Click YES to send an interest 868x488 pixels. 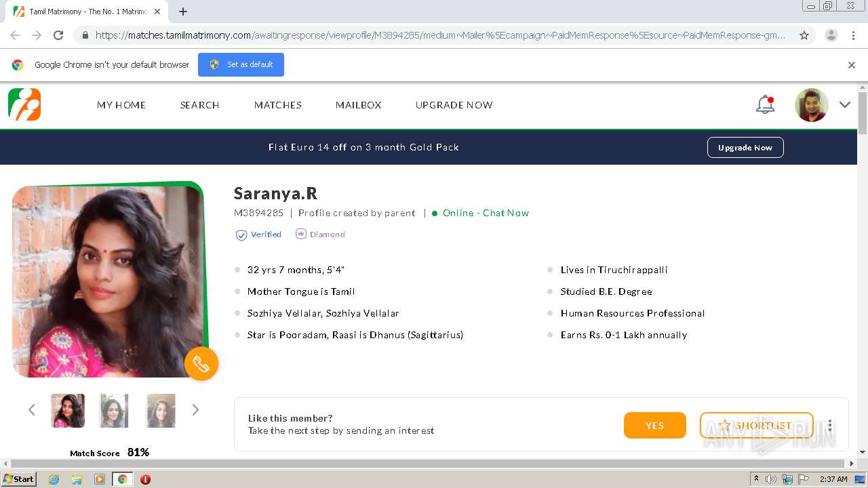[x=654, y=425]
